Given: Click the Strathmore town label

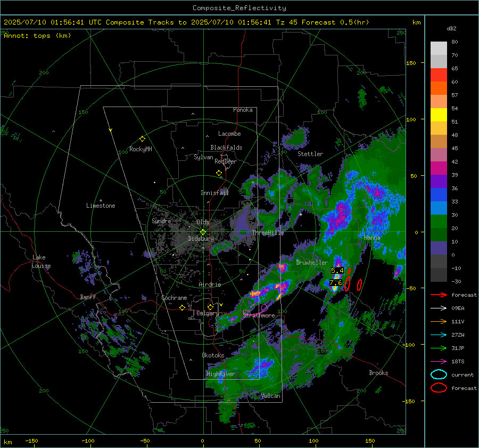Looking at the screenshot, I should 259,315.
